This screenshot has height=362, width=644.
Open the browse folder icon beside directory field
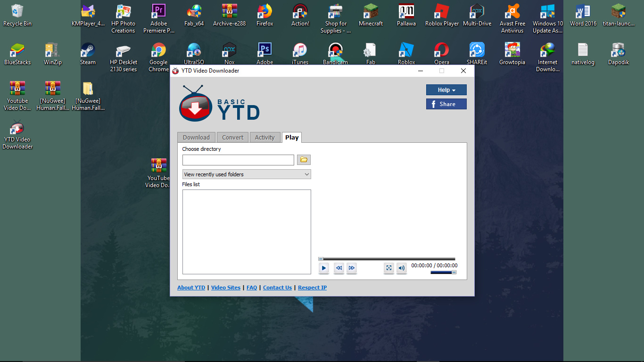click(304, 160)
